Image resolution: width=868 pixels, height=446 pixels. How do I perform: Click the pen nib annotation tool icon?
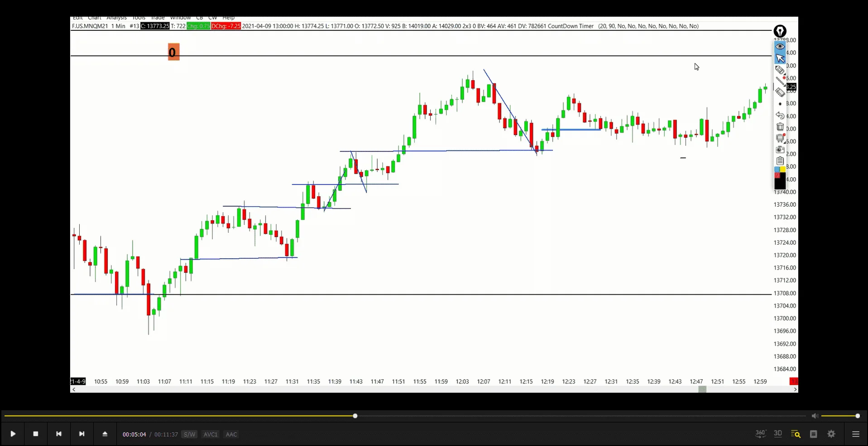(x=780, y=31)
